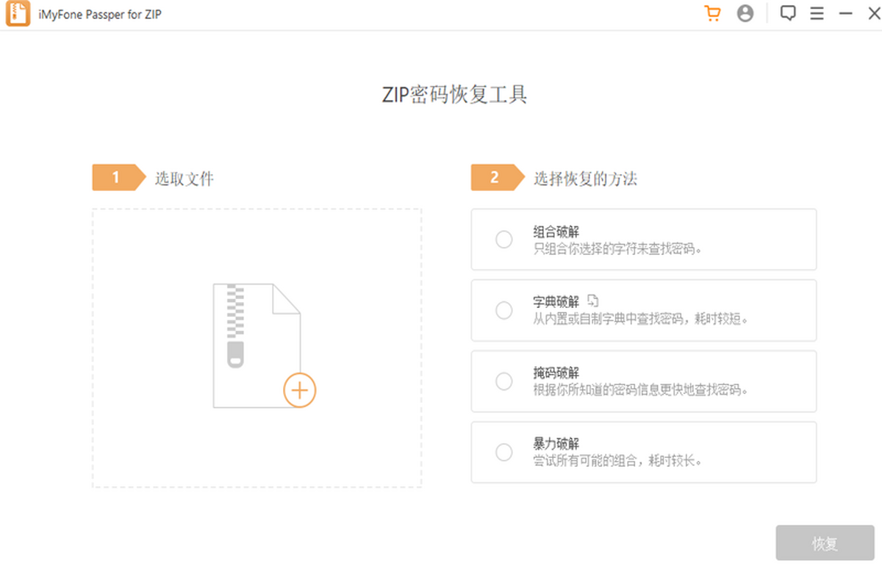Select the 暴力破解 radio button
This screenshot has width=882, height=588.
click(x=503, y=452)
